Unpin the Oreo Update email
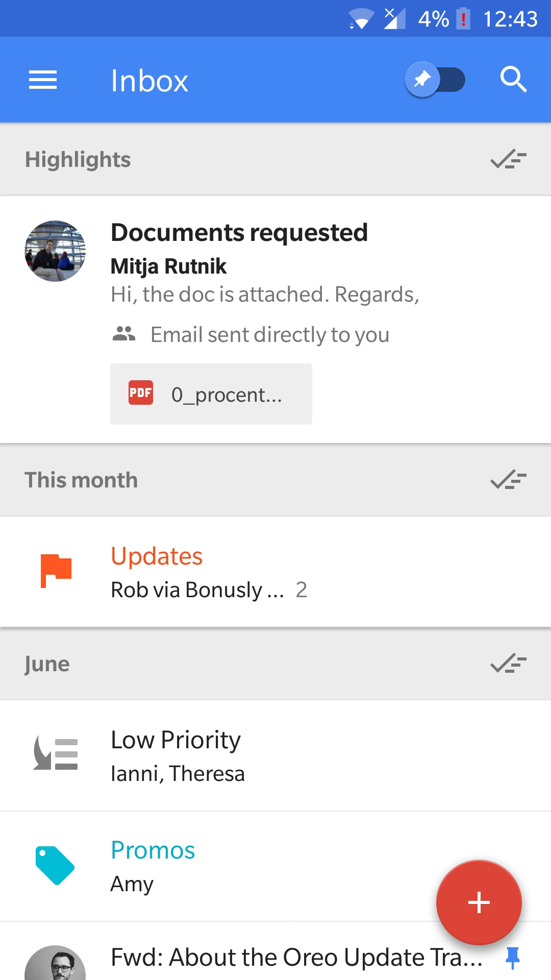The height and width of the screenshot is (980, 551). coord(512,958)
